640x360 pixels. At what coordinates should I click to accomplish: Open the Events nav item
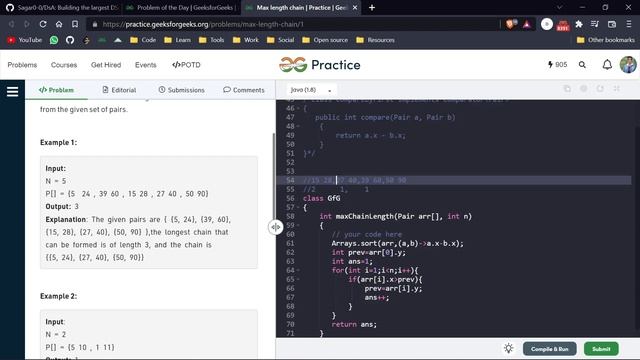coord(145,65)
